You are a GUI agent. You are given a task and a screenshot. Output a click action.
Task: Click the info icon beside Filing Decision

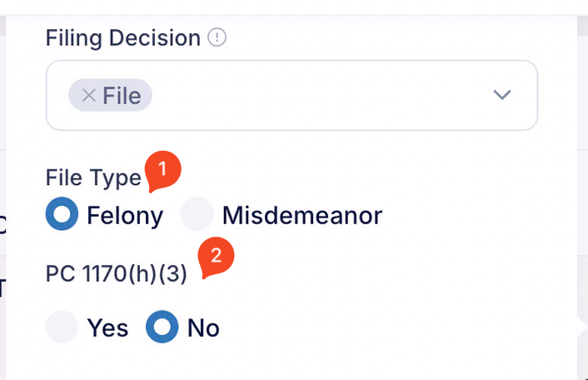click(x=217, y=37)
